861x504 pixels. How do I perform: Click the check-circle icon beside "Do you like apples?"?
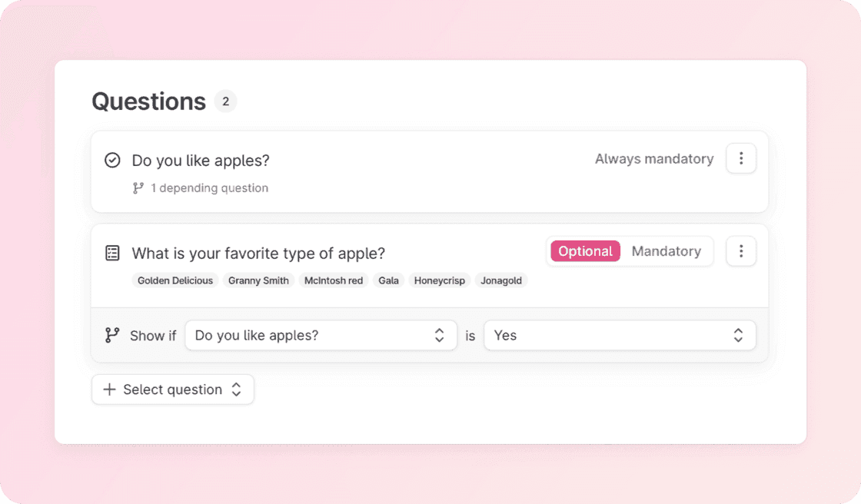click(x=112, y=161)
